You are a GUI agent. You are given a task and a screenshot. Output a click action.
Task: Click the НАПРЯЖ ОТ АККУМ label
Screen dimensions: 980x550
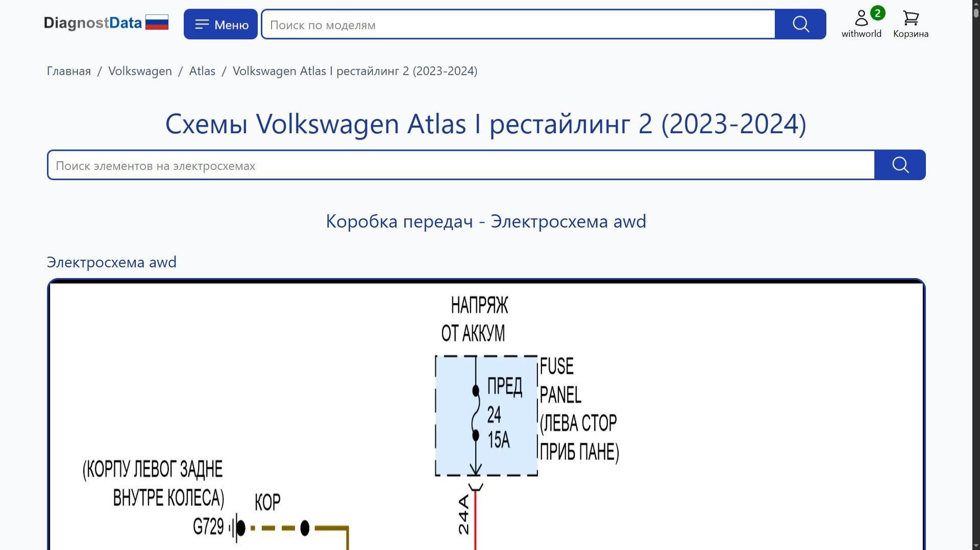coord(476,319)
